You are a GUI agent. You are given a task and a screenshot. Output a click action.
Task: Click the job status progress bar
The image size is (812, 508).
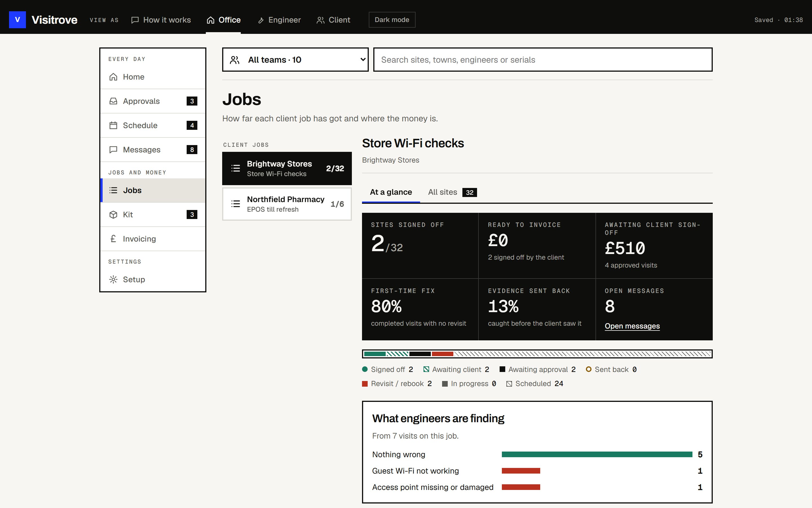[537, 354]
